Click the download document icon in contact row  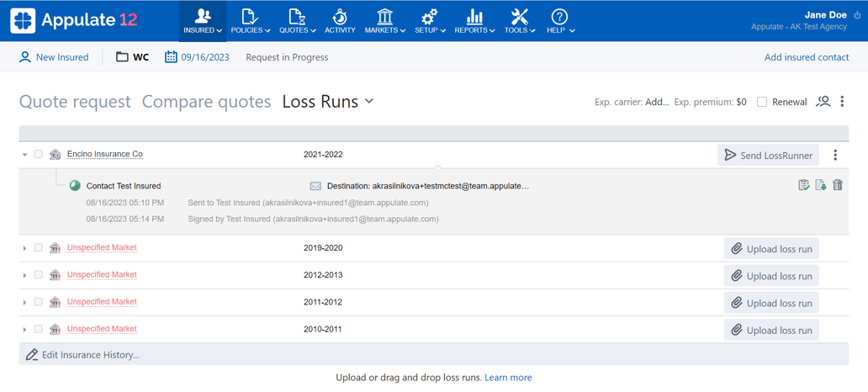(x=821, y=185)
